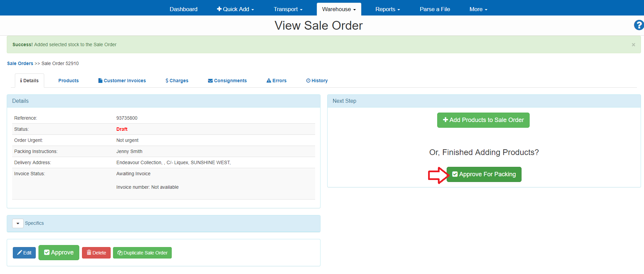Follow the Sale Orders breadcrumb link
The width and height of the screenshot is (644, 274).
(20, 63)
